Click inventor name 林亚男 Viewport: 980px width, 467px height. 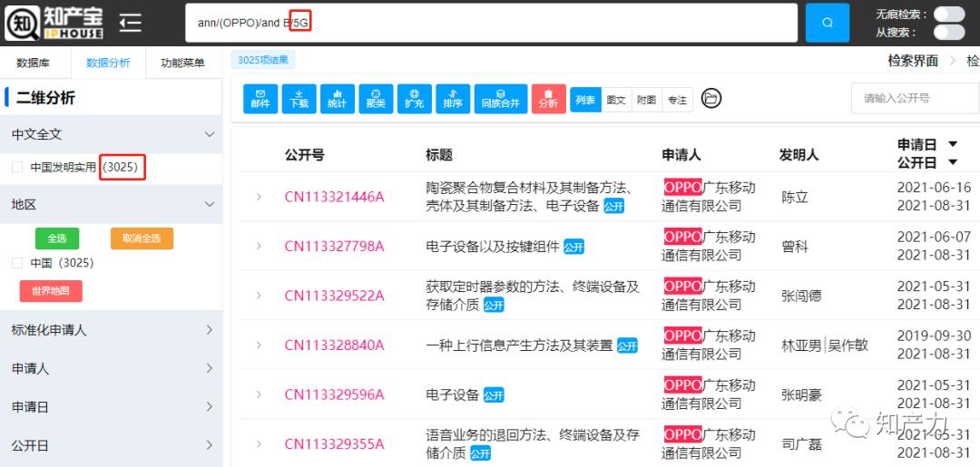tap(802, 345)
